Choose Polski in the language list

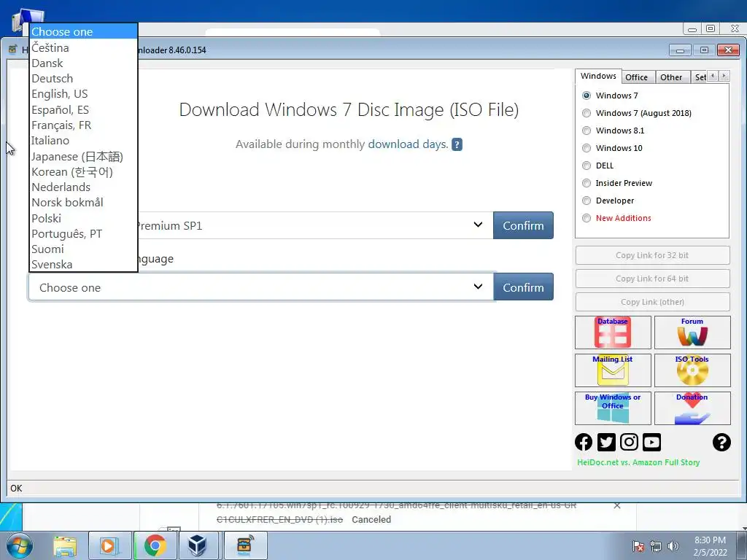pyautogui.click(x=83, y=218)
